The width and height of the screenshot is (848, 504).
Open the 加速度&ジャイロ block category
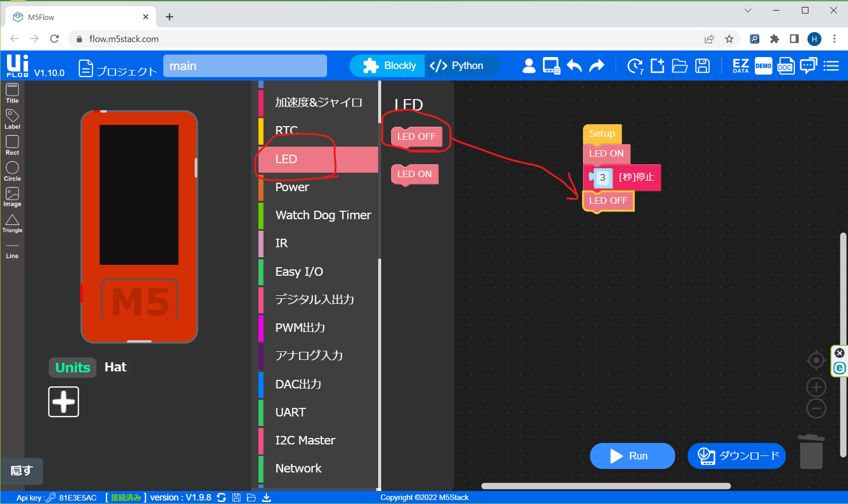pyautogui.click(x=319, y=103)
